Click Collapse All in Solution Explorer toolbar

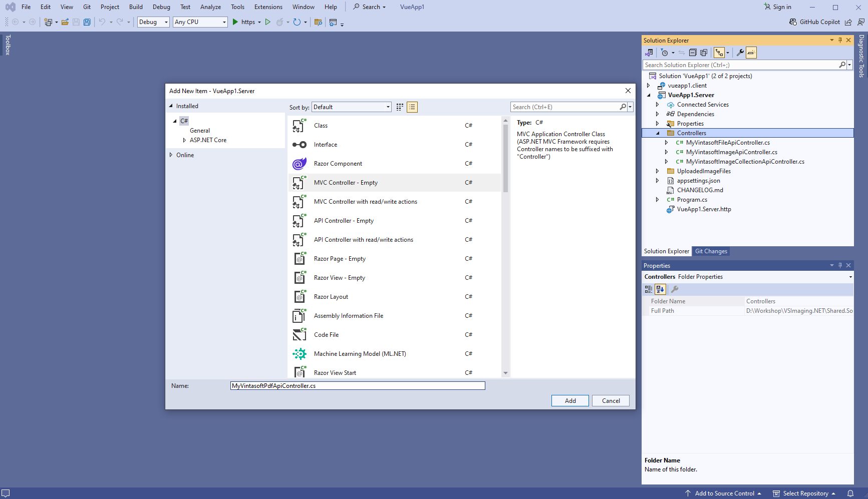(693, 53)
